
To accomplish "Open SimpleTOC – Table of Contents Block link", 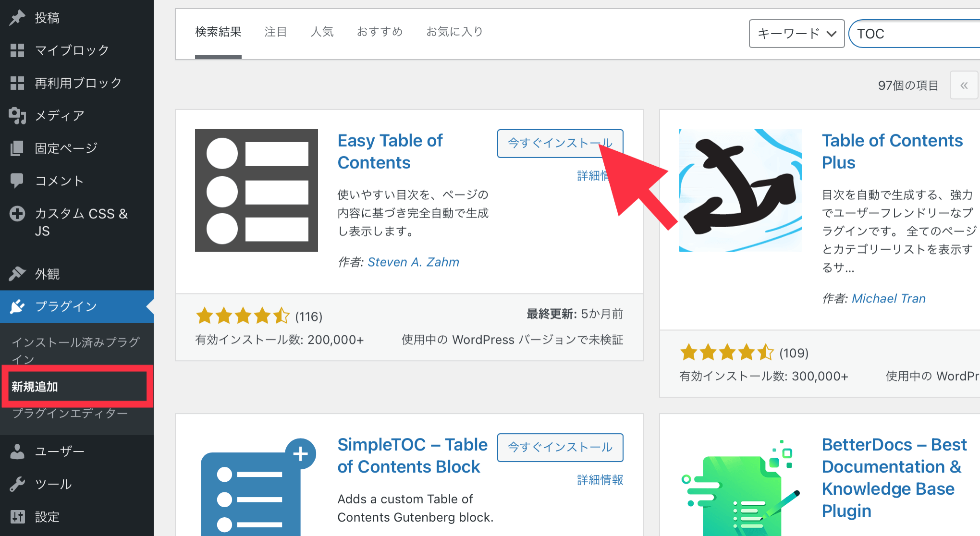I will (412, 456).
